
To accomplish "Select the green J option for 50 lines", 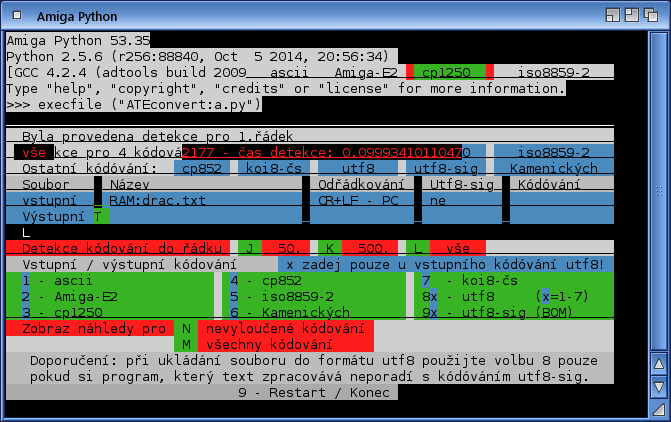I will click(x=249, y=247).
